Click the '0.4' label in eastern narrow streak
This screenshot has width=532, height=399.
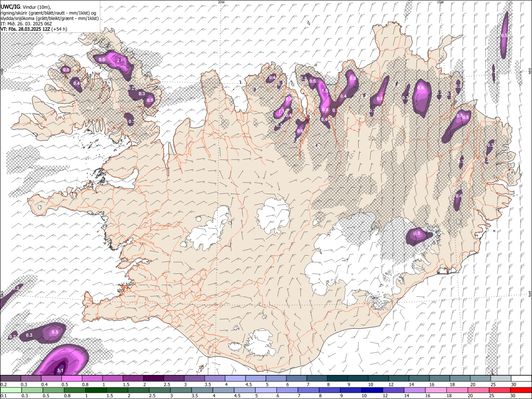point(458,196)
